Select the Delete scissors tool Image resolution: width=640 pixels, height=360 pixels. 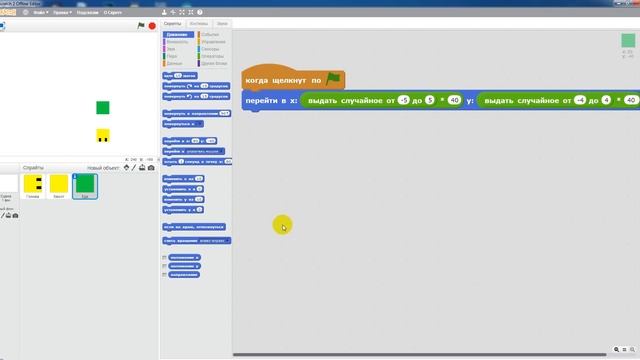coord(173,12)
